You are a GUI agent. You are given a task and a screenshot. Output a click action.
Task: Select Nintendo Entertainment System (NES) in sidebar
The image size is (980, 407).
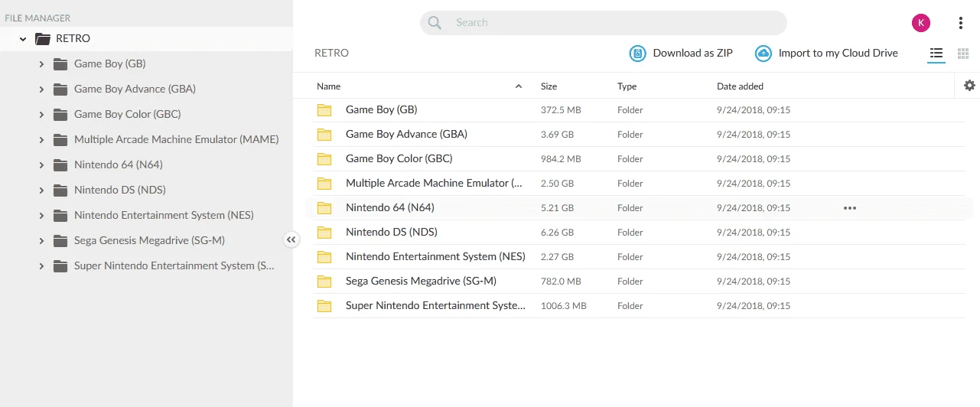[x=164, y=215]
